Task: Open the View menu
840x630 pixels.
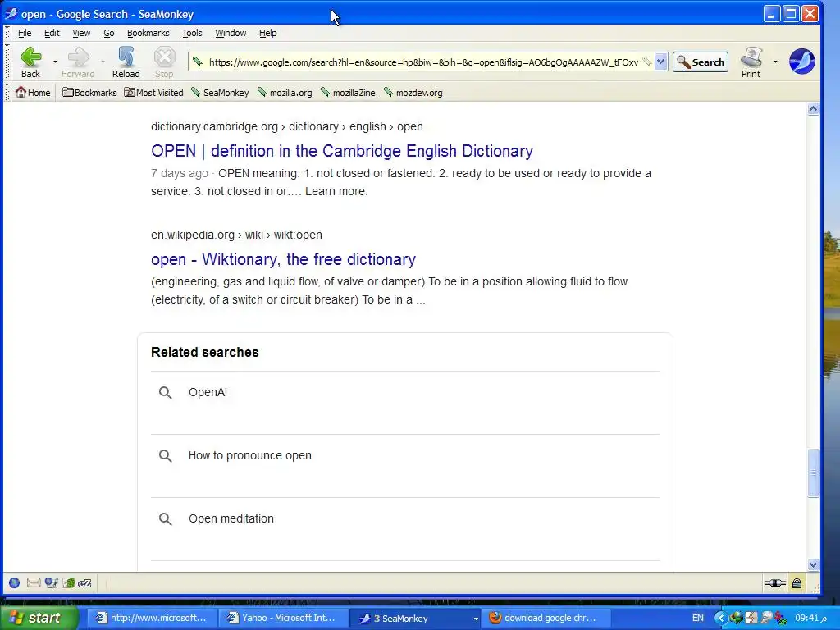Action: tap(81, 33)
